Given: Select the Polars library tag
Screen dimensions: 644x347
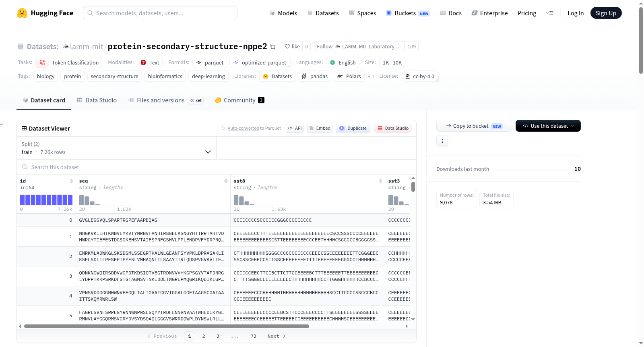Looking at the screenshot, I should [349, 76].
